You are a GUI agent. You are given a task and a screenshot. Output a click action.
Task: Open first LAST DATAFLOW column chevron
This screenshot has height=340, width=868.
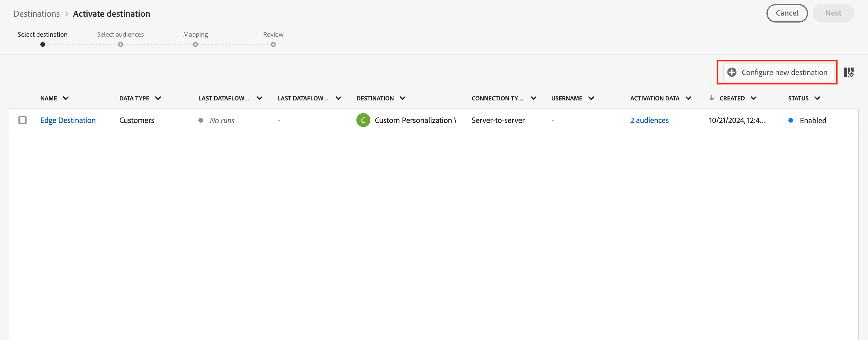tap(260, 98)
